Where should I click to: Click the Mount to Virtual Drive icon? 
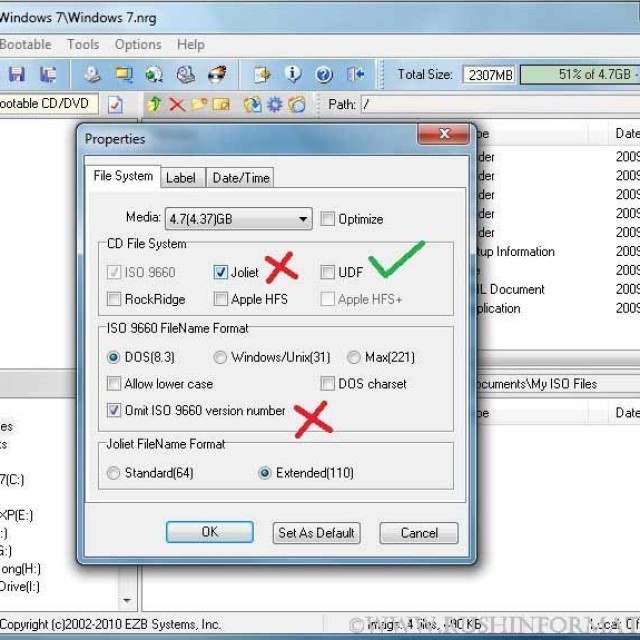click(186, 75)
